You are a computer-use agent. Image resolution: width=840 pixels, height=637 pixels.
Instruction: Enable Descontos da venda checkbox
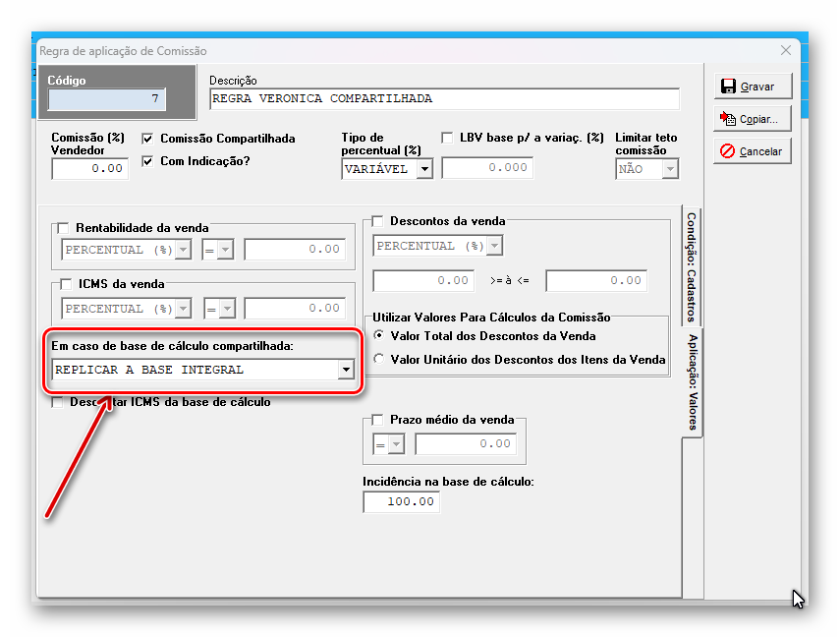click(x=377, y=222)
